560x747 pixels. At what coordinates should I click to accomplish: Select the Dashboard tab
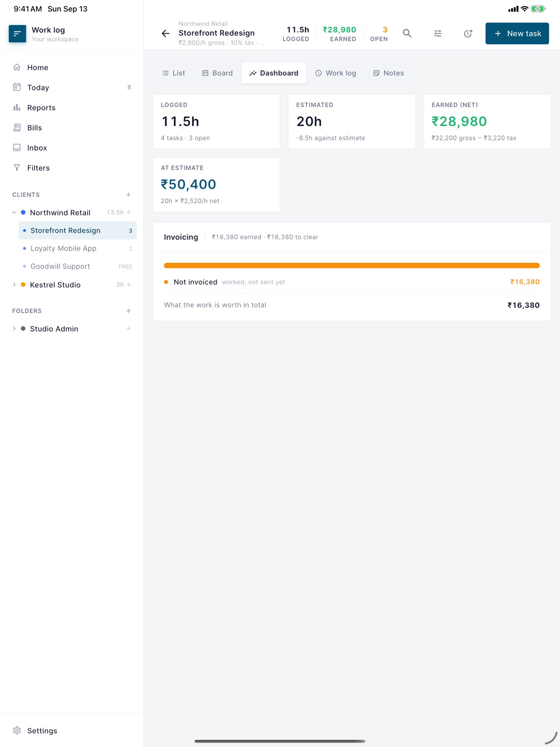(x=274, y=73)
